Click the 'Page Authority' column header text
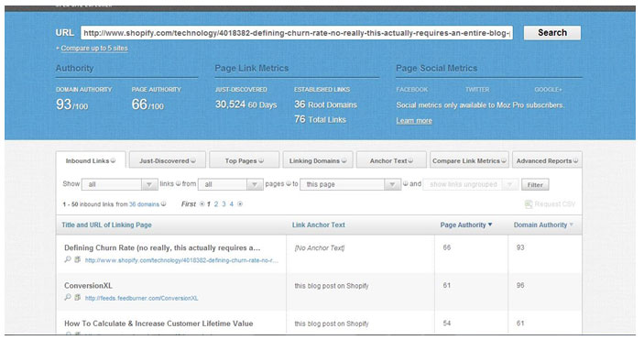Screen dimensions: 644x340 tap(463, 225)
